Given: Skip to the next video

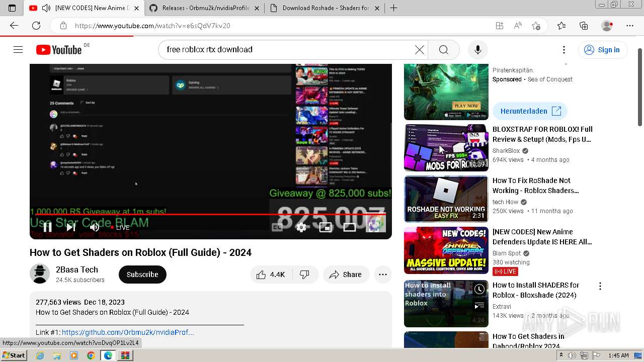Looking at the screenshot, I should (x=71, y=227).
